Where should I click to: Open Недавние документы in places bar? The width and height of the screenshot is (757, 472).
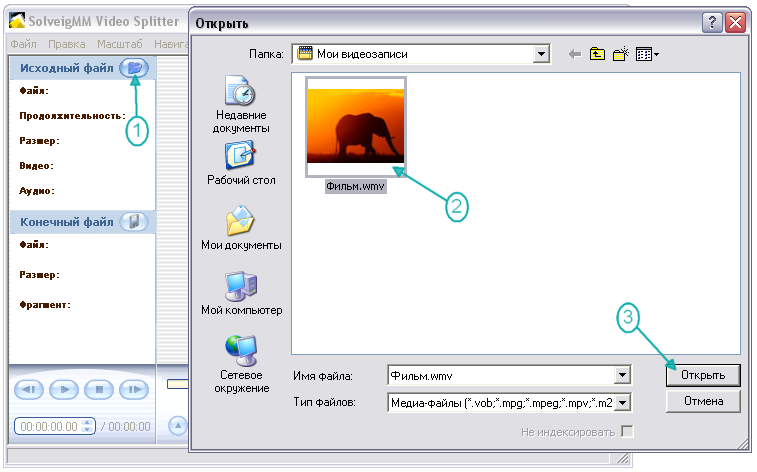coord(241,105)
